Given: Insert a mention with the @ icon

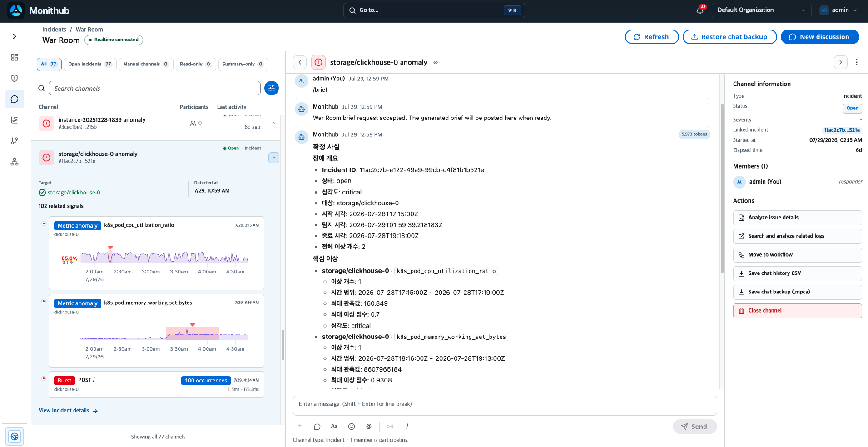Looking at the screenshot, I should click(369, 426).
